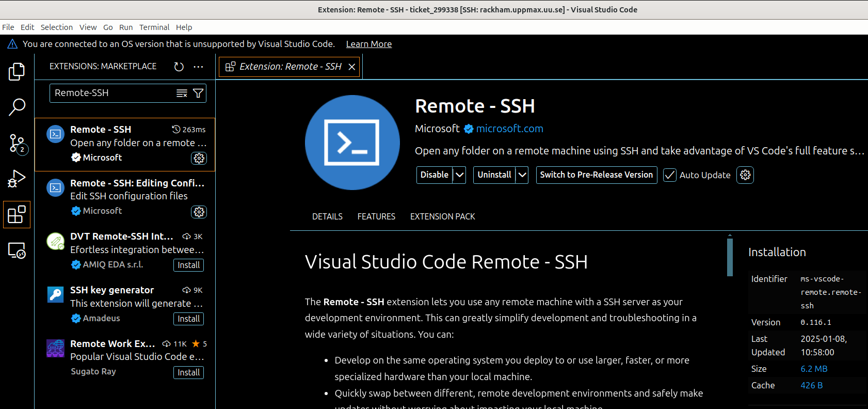Image resolution: width=868 pixels, height=409 pixels.
Task: Open the Run and Debug icon
Action: coord(17,179)
